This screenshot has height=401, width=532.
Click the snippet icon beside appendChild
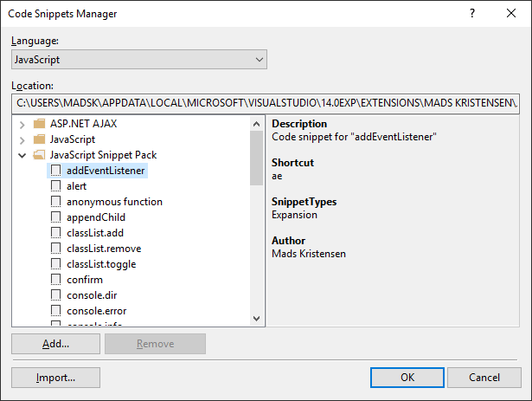tap(56, 217)
